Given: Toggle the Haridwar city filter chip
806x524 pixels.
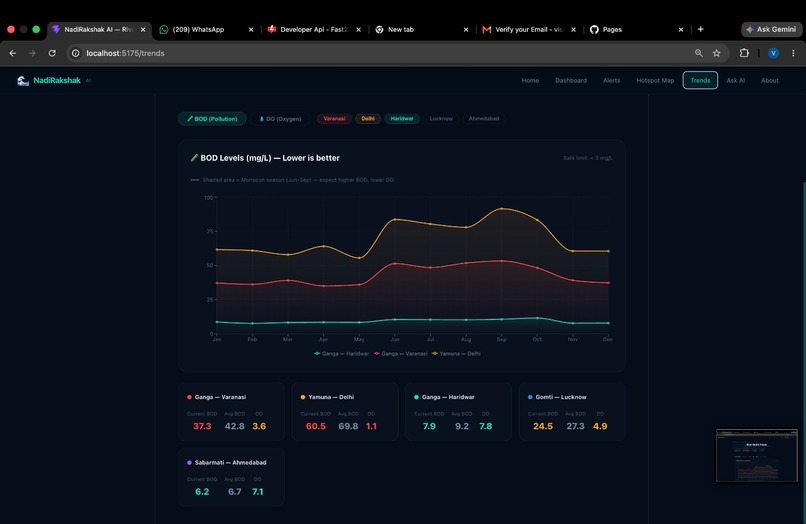Looking at the screenshot, I should pyautogui.click(x=402, y=119).
